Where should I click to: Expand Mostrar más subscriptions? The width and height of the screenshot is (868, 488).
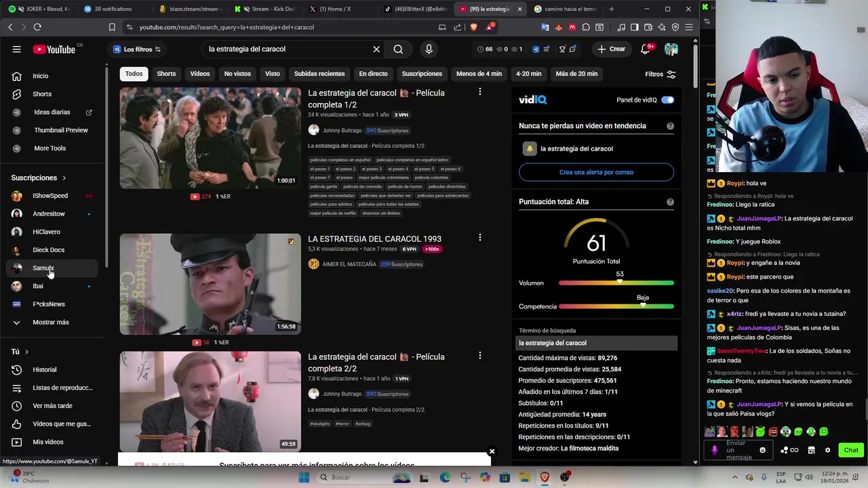[53, 322]
